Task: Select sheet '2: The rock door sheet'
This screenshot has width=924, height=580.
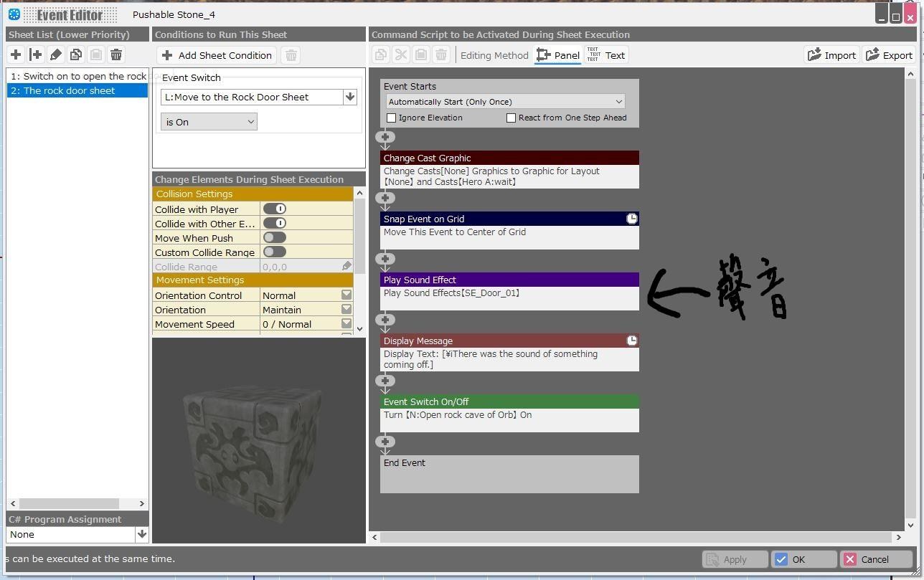Action: point(77,90)
